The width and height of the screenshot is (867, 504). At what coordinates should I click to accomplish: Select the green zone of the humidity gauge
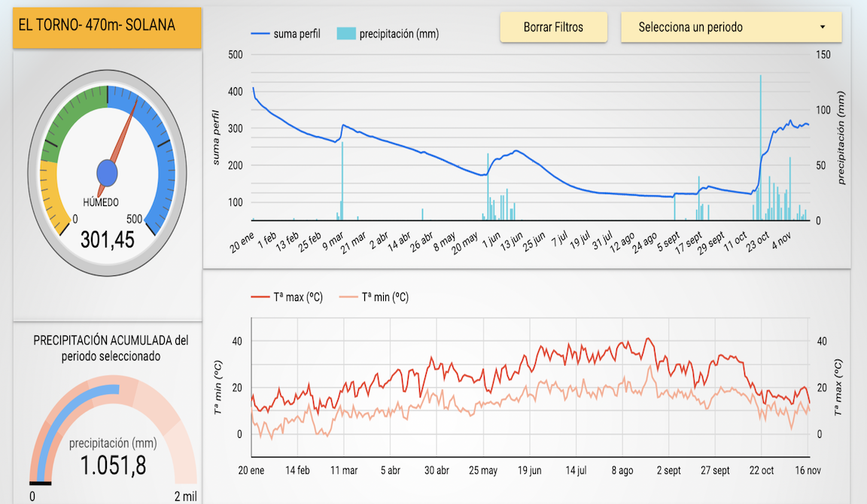click(70, 113)
